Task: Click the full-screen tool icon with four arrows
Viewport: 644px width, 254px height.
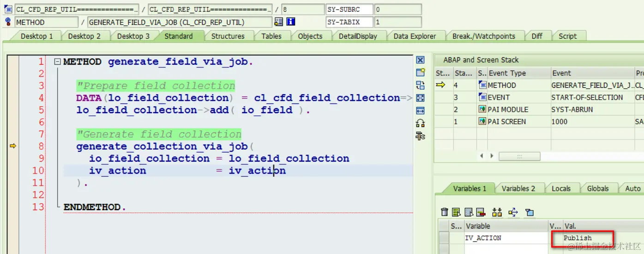Action: click(x=420, y=98)
